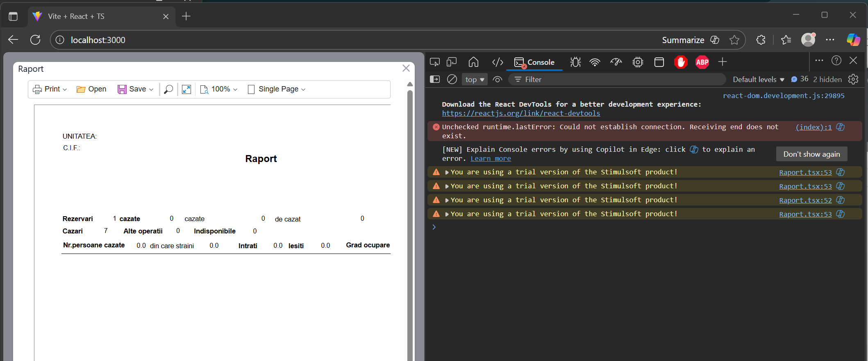Open the react-devtools link
The height and width of the screenshot is (361, 868).
click(x=521, y=114)
